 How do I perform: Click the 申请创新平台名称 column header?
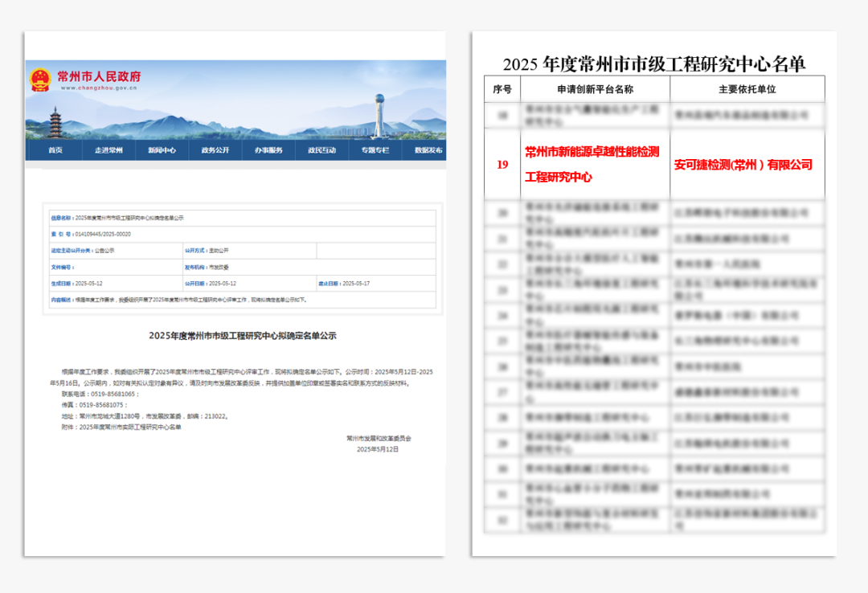(595, 89)
